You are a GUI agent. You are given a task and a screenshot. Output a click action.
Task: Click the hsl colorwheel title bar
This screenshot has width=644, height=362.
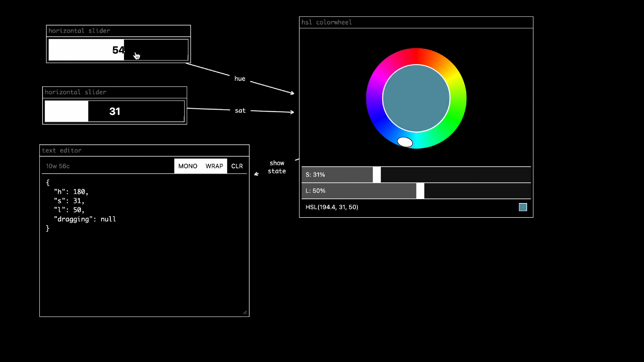(x=416, y=23)
